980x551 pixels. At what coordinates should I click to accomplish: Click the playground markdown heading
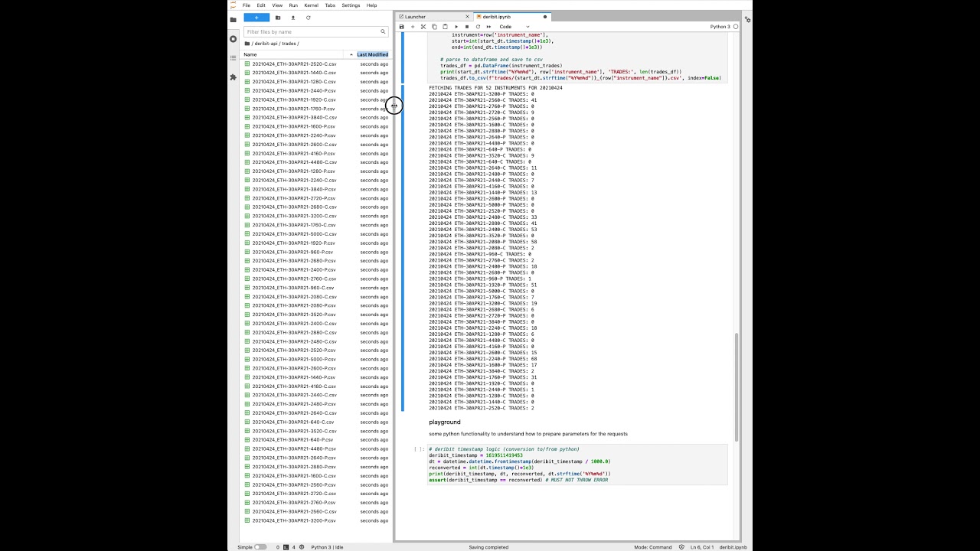click(445, 422)
